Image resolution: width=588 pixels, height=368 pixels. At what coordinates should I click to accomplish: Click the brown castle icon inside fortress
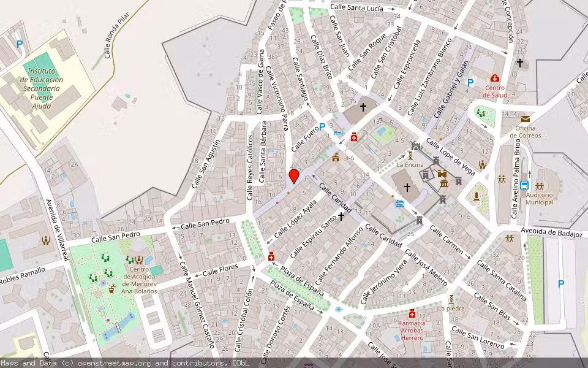coord(442,174)
